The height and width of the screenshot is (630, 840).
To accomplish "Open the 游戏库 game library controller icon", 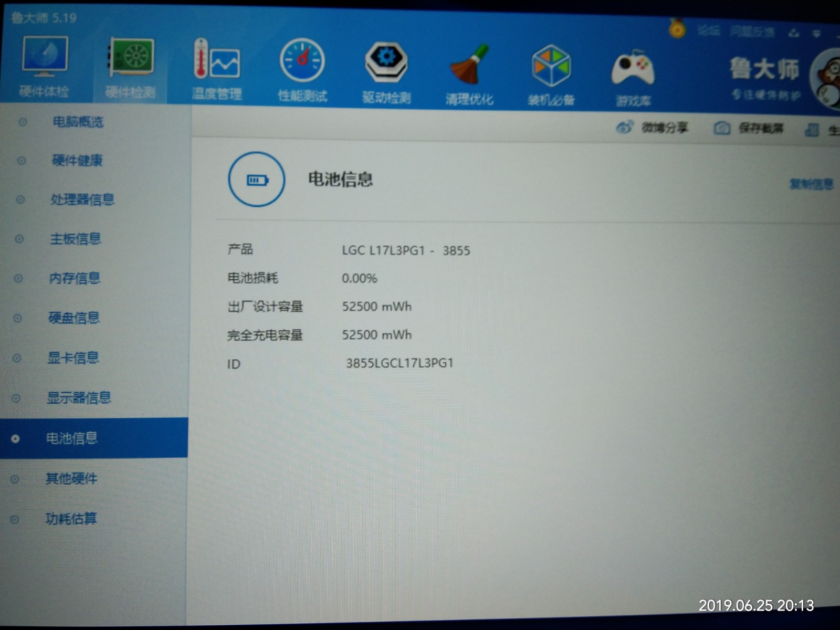I will click(633, 78).
